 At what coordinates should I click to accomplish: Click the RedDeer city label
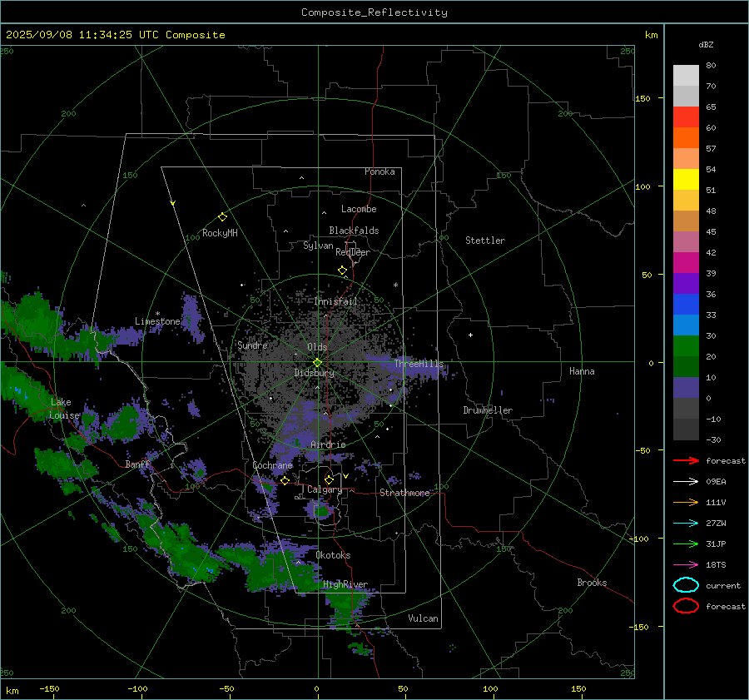tap(353, 252)
